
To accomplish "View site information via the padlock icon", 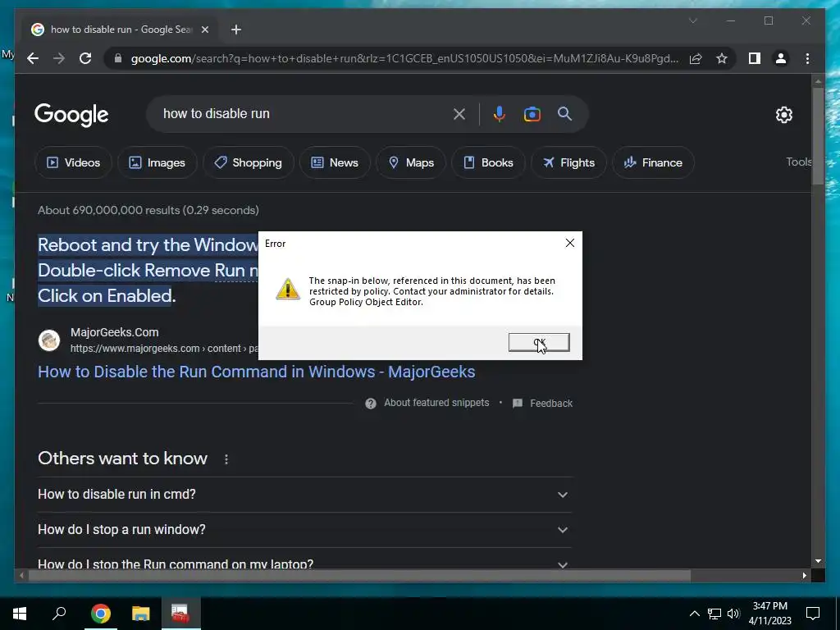I will [118, 58].
